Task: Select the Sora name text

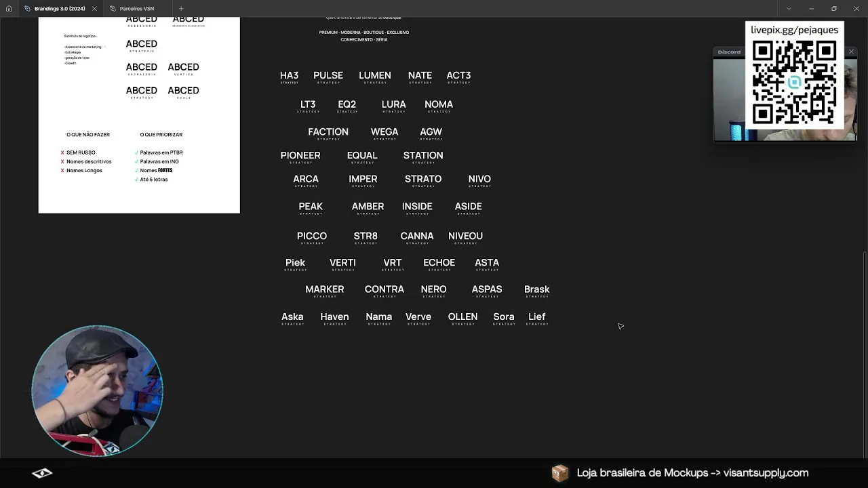Action: tap(504, 317)
